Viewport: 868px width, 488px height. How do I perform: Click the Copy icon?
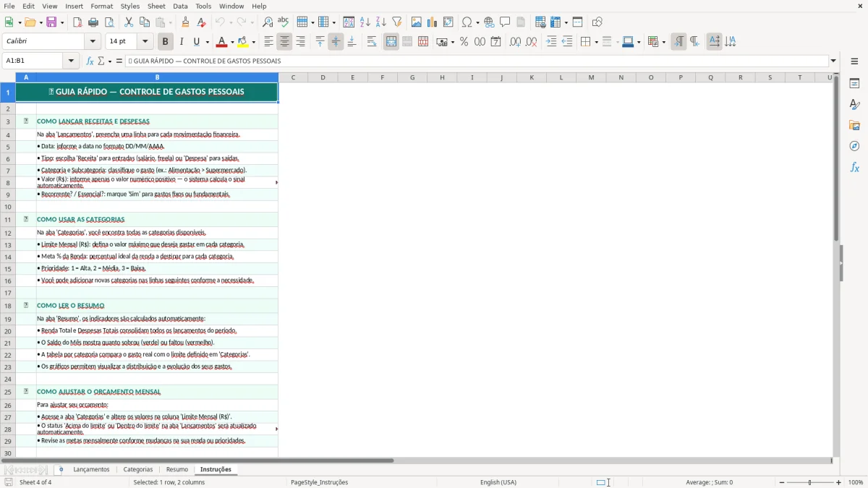[x=145, y=22]
